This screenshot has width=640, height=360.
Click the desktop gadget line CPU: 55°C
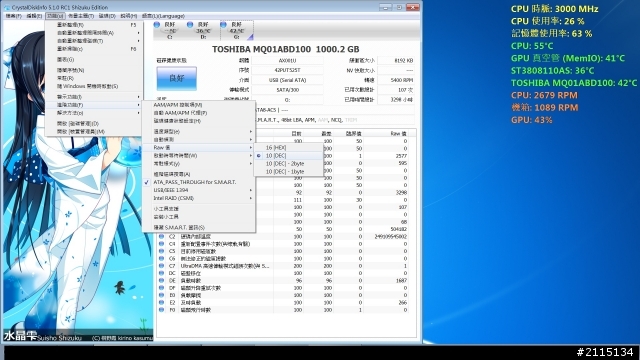click(x=532, y=46)
